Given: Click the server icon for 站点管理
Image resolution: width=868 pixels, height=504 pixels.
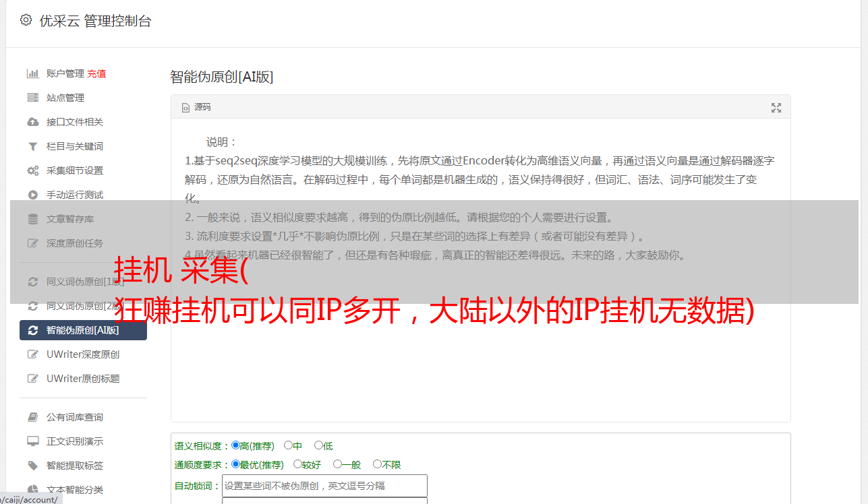Looking at the screenshot, I should coord(32,98).
